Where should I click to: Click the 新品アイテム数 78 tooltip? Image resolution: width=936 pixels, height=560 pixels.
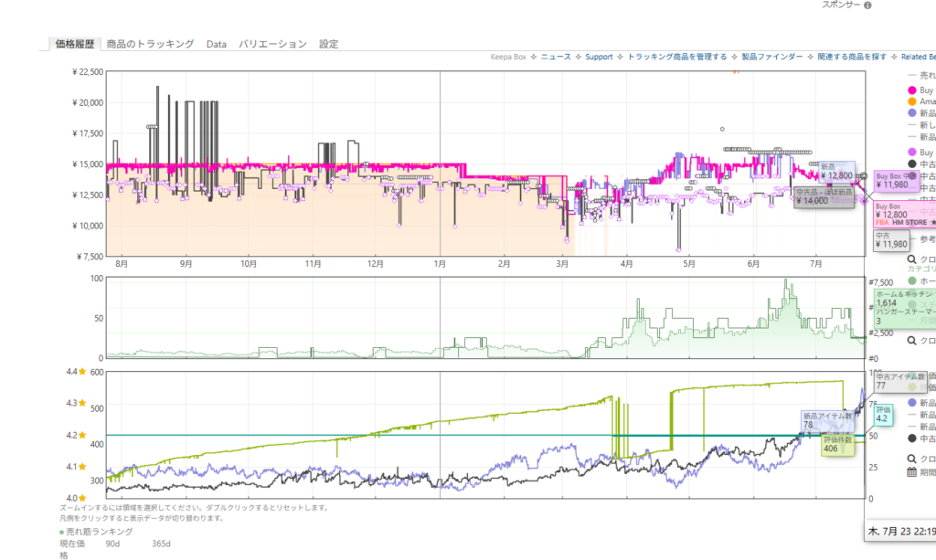827,421
